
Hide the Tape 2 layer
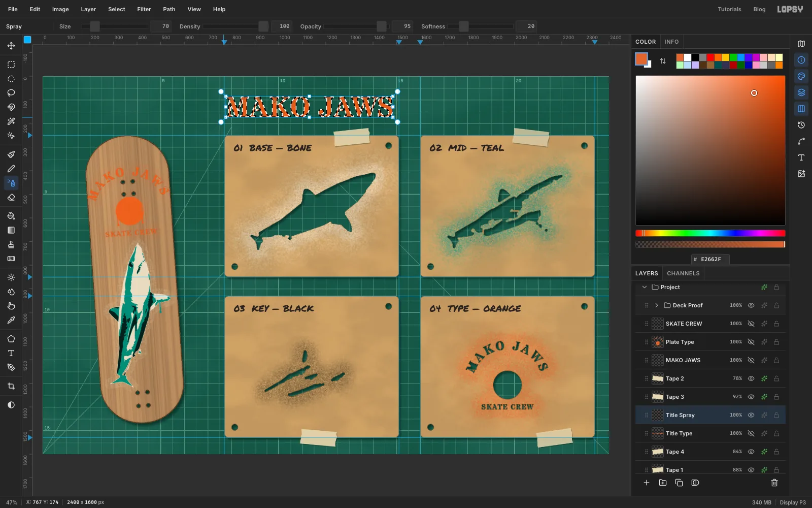[x=751, y=378]
